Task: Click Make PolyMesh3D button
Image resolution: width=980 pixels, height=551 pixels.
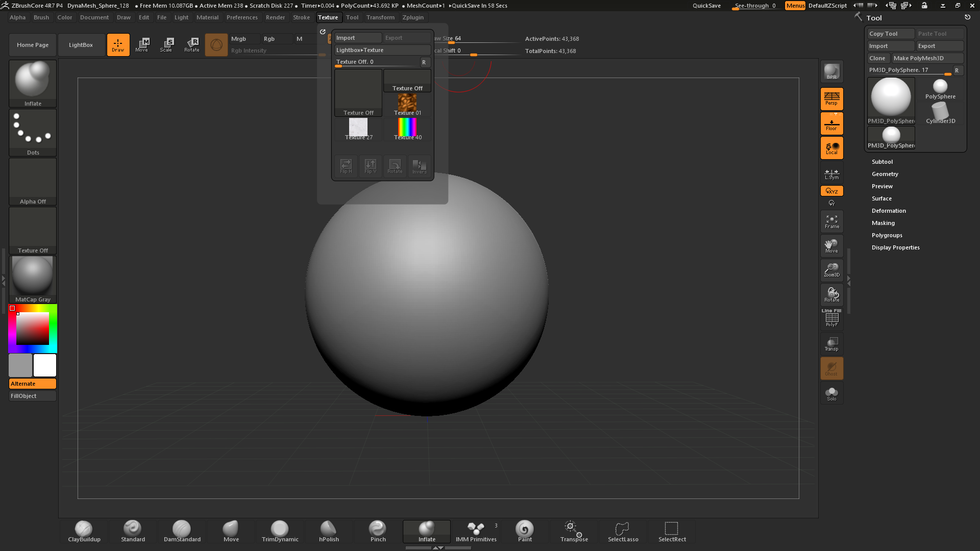Action: 927,58
